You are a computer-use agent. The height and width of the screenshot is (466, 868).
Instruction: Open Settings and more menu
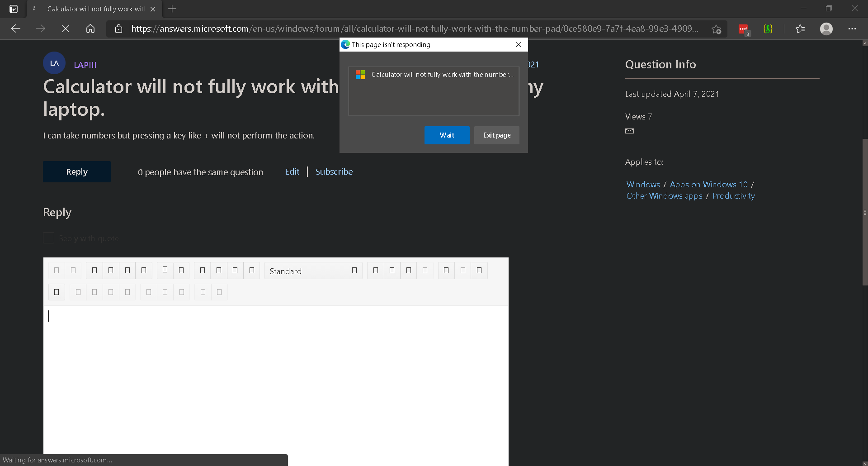[x=852, y=29]
